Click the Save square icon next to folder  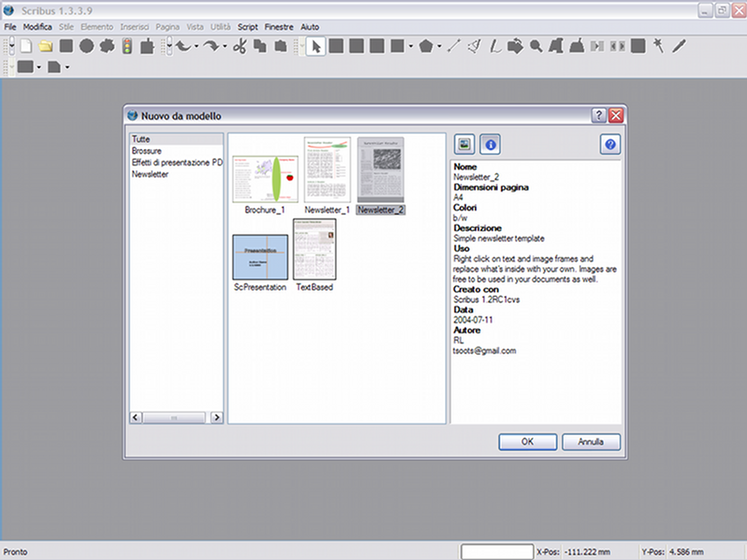click(x=66, y=46)
